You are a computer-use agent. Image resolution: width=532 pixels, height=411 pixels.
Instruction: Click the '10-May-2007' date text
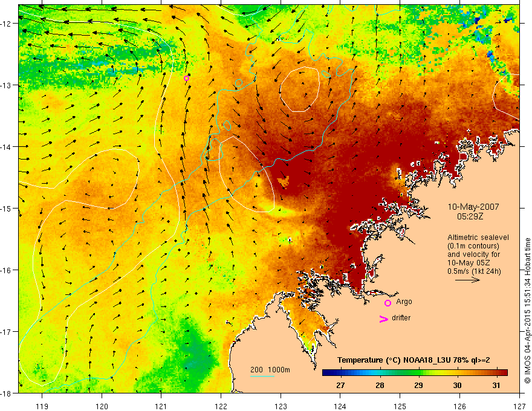click(x=473, y=207)
